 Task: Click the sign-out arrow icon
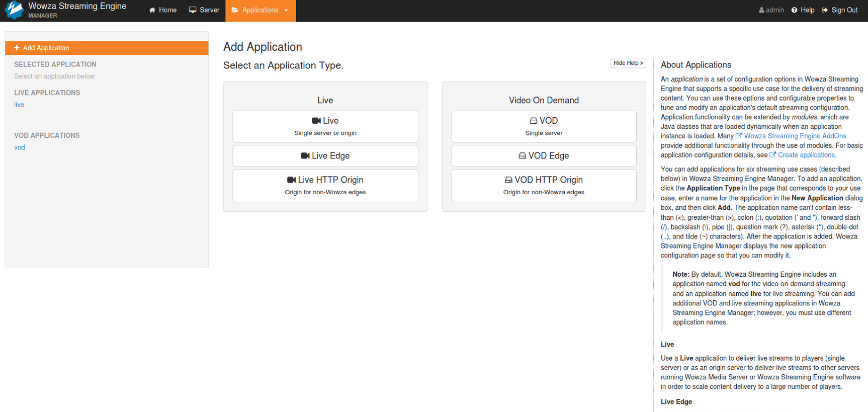pyautogui.click(x=825, y=10)
